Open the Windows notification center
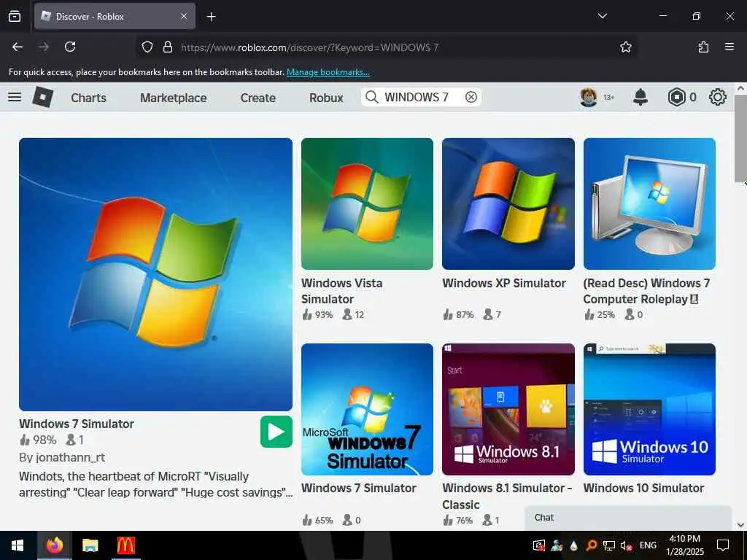Screen dimensions: 747x560 [723, 545]
